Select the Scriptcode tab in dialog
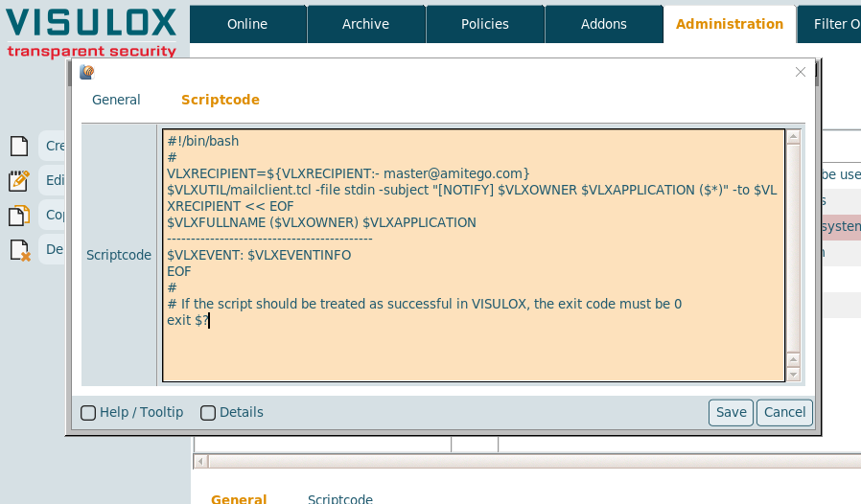This screenshot has height=504, width=861. click(x=220, y=100)
